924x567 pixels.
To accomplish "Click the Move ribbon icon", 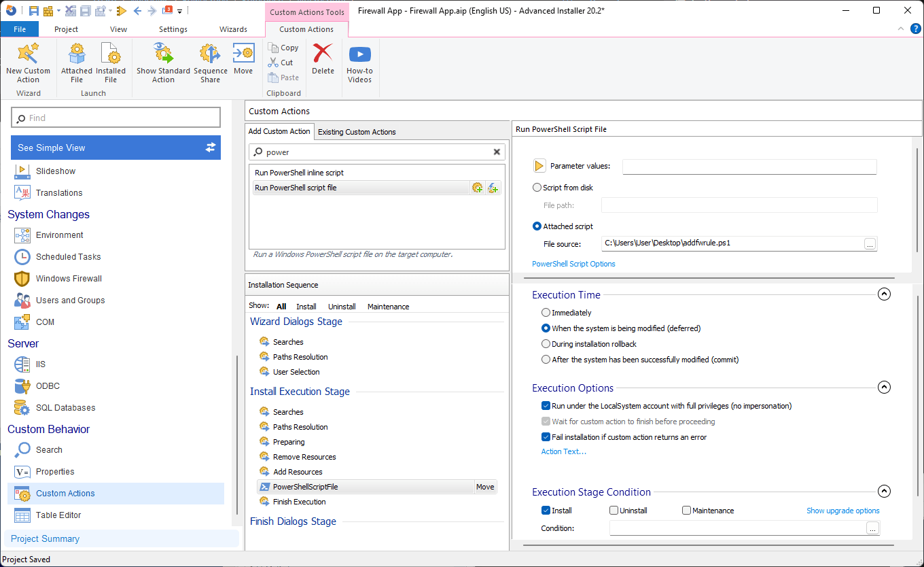I will point(243,58).
